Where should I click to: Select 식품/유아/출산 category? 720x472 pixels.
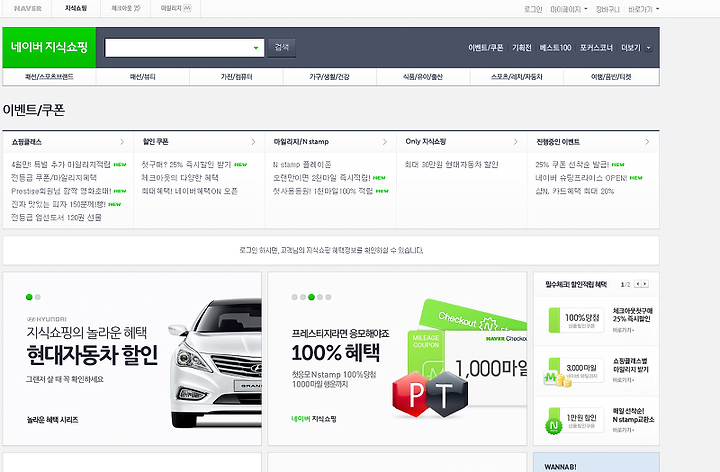coord(423,77)
